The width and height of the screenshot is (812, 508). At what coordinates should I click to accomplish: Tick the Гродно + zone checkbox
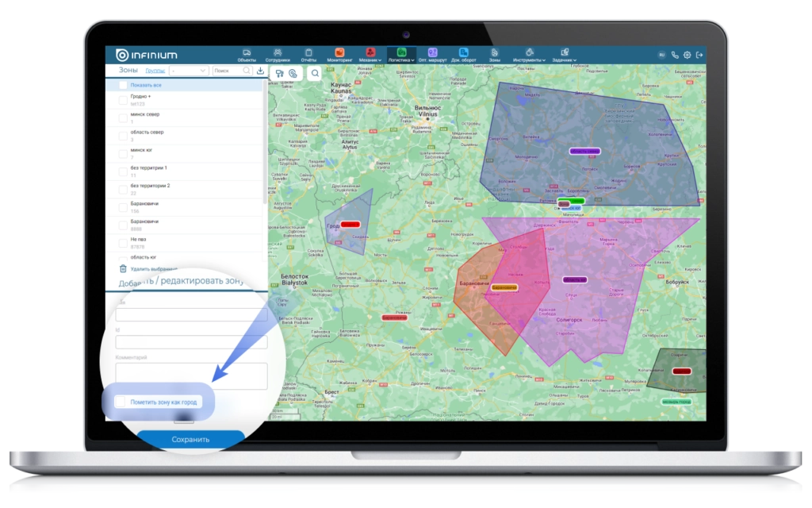point(123,100)
